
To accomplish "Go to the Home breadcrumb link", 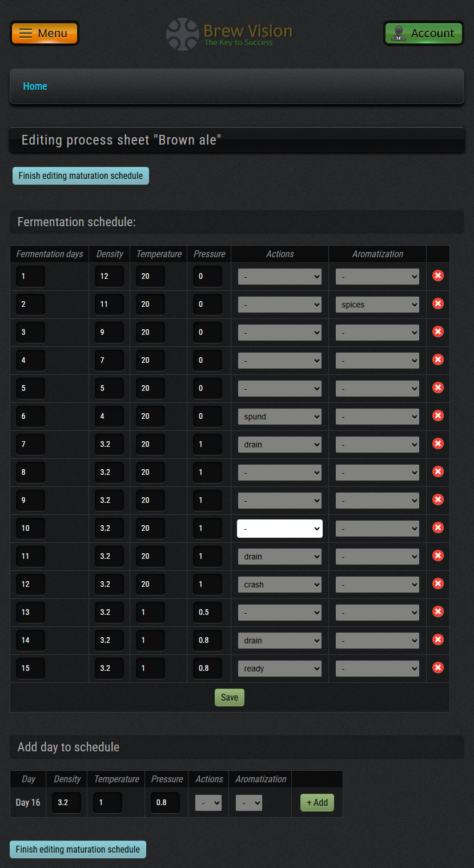I will (35, 86).
